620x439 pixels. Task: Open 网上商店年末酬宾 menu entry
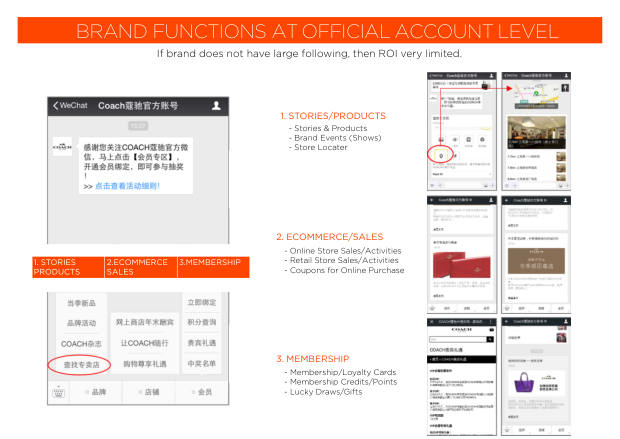144,322
